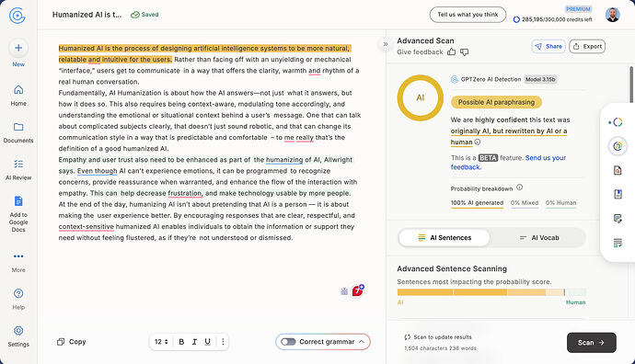Click the document search icon in floating toolbar
The image size is (635, 364).
pos(618,170)
